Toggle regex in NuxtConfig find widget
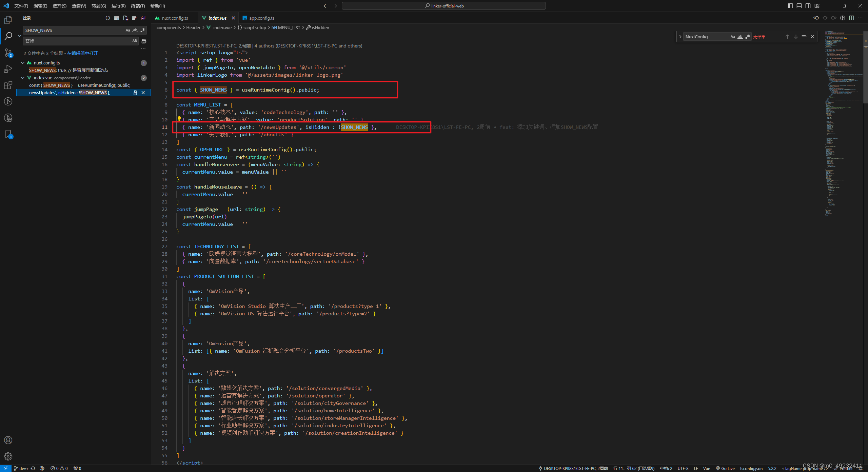 click(748, 37)
